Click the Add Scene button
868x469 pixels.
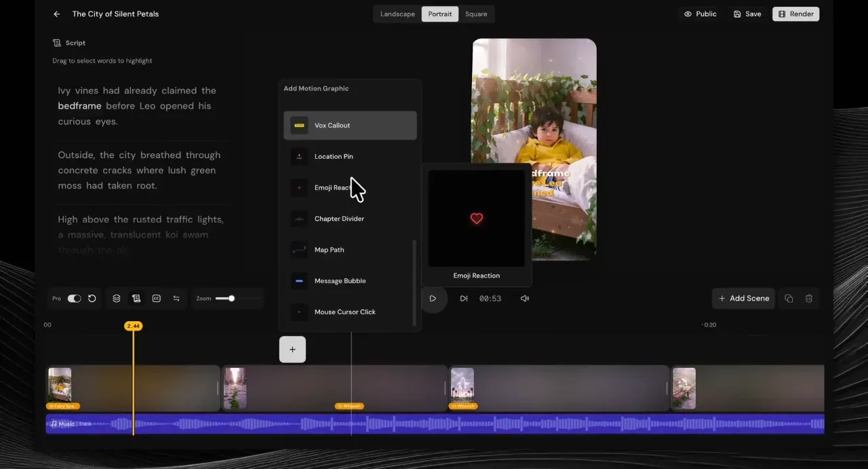click(744, 298)
